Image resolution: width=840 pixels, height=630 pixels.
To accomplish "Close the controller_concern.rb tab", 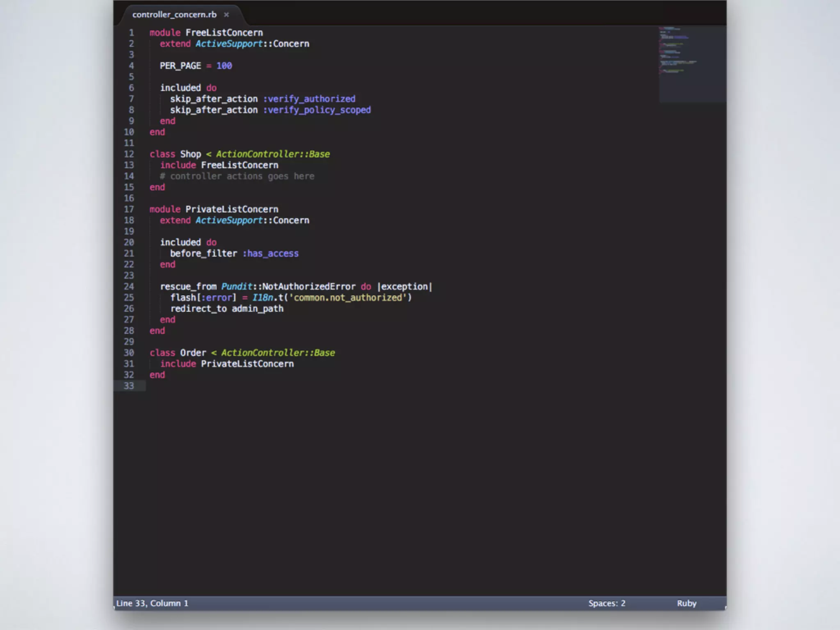I will (226, 15).
